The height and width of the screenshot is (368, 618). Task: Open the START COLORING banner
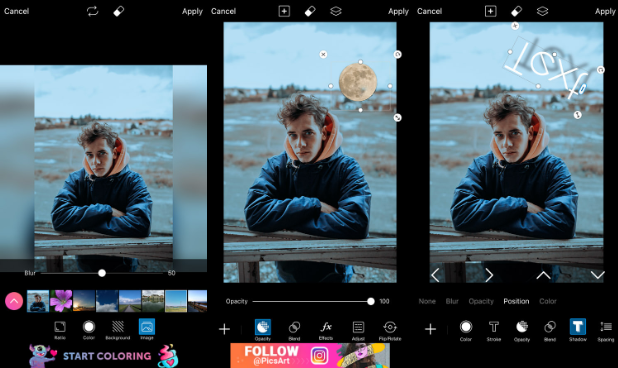[103, 356]
